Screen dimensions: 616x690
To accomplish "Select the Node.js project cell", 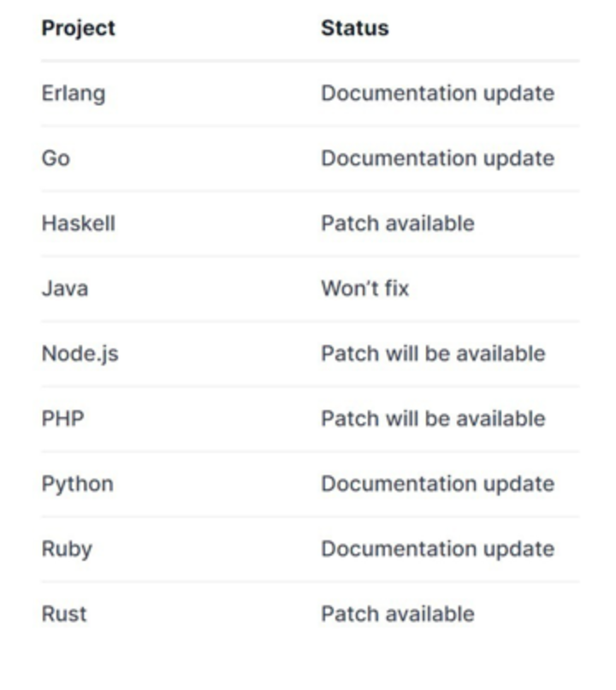I will [80, 354].
